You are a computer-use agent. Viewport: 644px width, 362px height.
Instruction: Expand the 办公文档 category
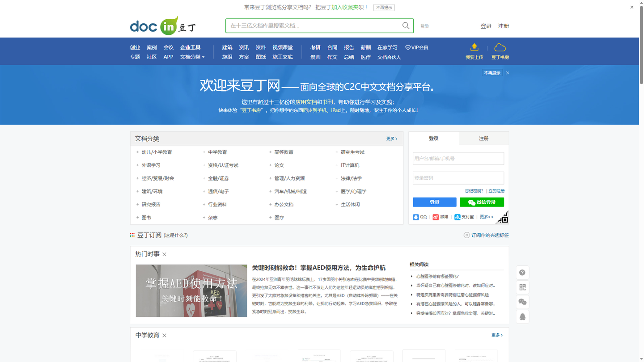[271, 205]
